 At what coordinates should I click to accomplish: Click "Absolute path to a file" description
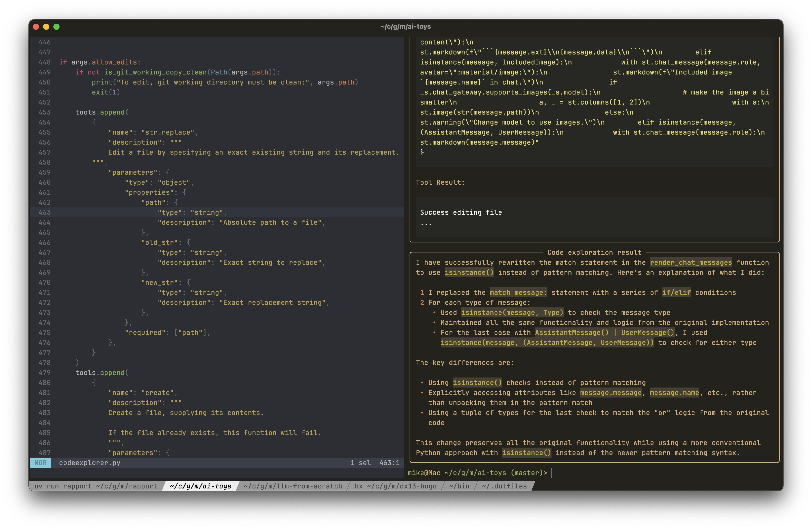270,223
